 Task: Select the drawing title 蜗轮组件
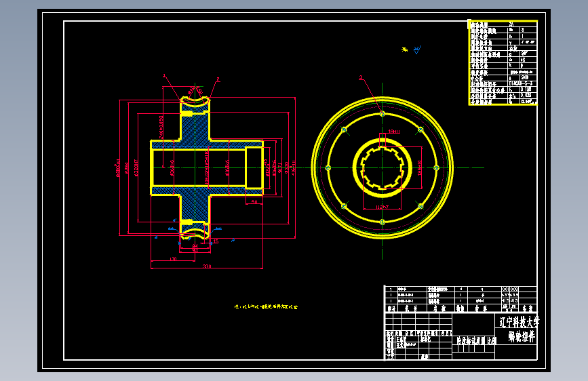[522, 336]
